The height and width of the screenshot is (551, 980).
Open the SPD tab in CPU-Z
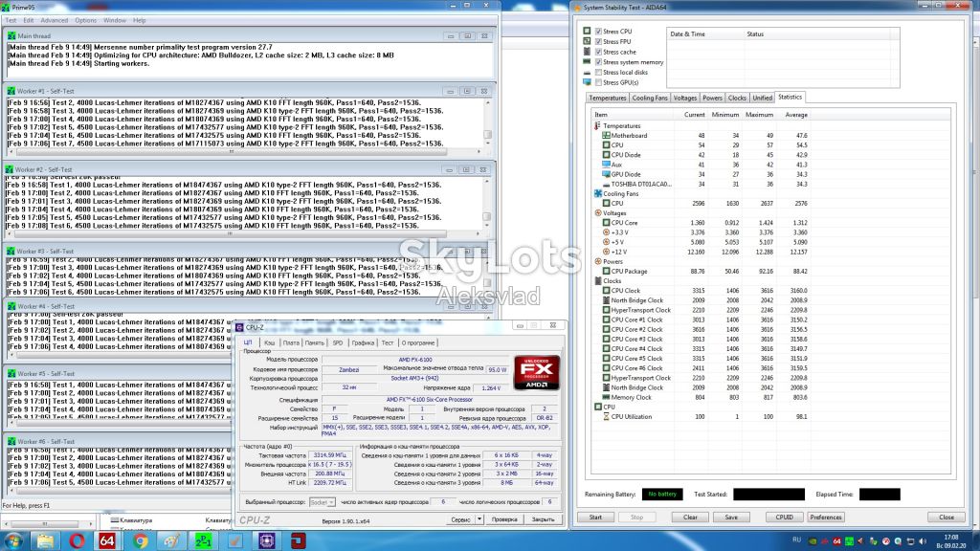tap(338, 343)
